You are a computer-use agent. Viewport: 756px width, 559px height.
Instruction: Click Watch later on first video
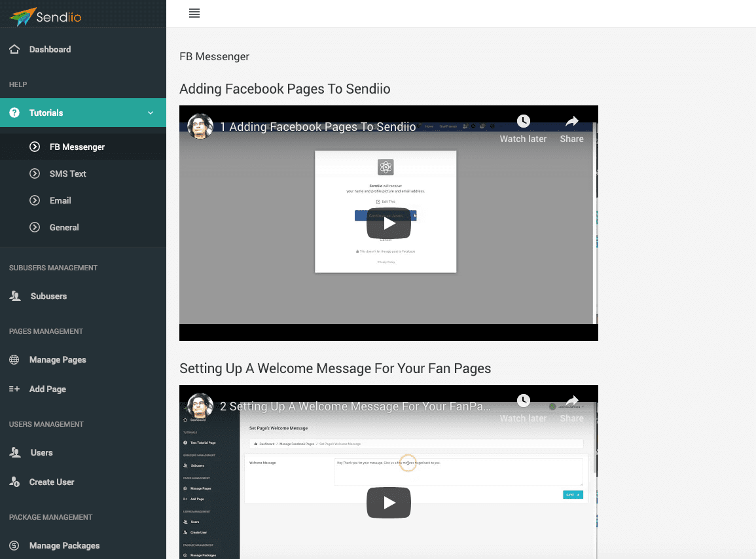coord(523,129)
